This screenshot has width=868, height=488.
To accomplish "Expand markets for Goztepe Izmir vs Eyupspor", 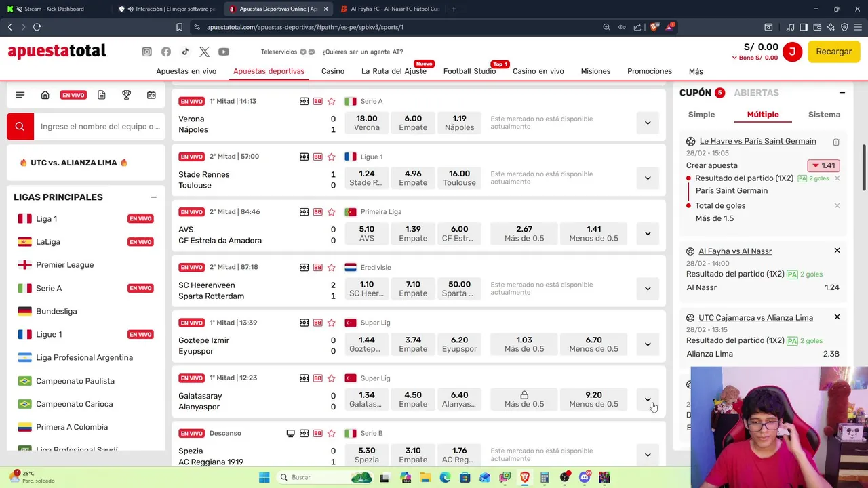I will [x=648, y=344].
